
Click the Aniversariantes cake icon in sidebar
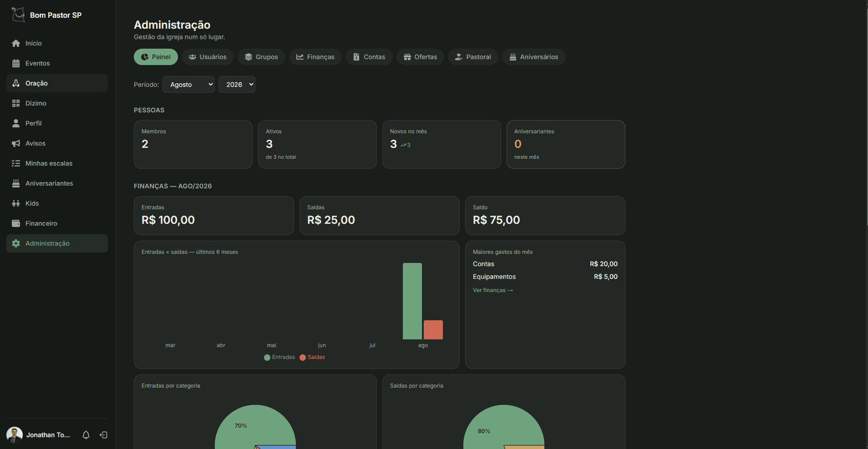tap(16, 183)
